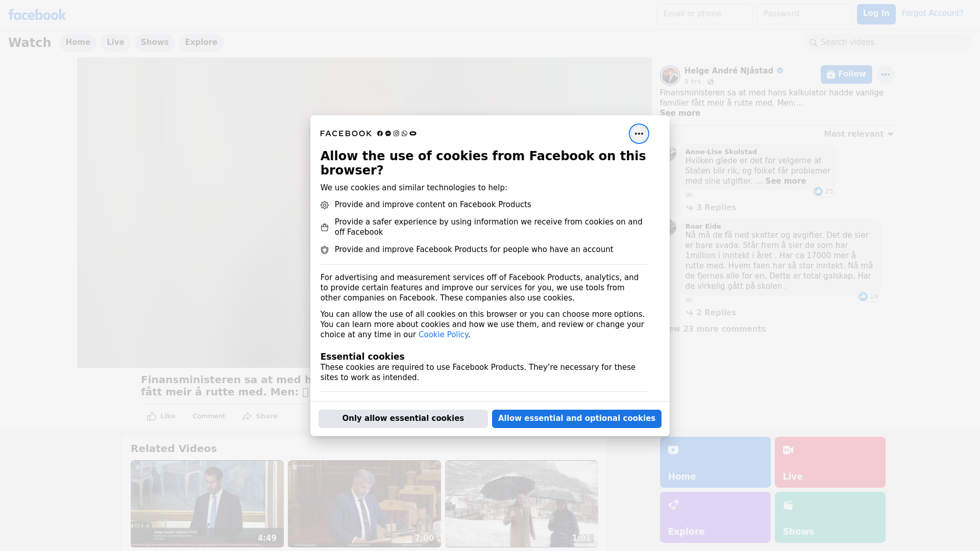Click Forgot Account link
The width and height of the screenshot is (980, 551).
(933, 13)
